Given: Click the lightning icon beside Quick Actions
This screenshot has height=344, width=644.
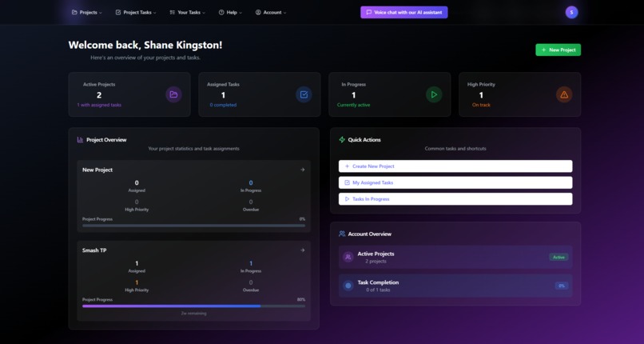Looking at the screenshot, I should 342,140.
